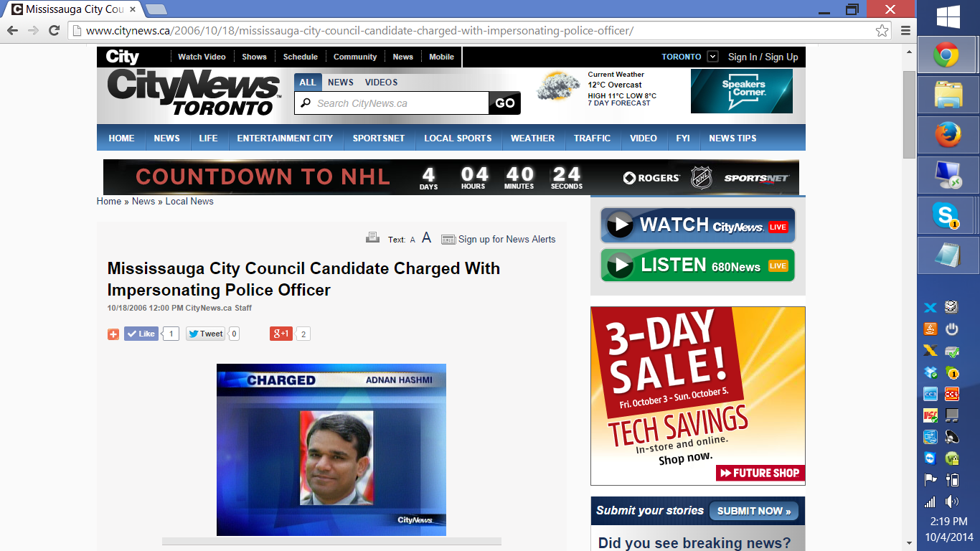Click Local News breadcrumb link
The height and width of the screenshot is (551, 980).
tap(189, 201)
